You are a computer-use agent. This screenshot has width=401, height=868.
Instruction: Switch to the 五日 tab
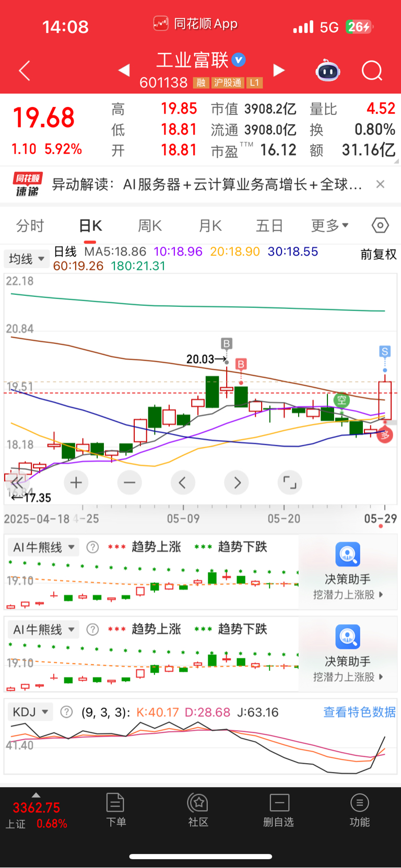[269, 225]
